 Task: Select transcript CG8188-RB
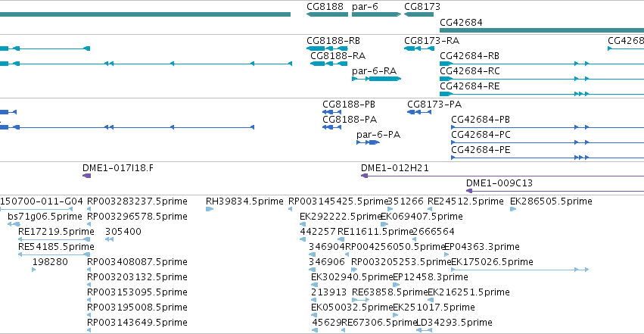click(327, 48)
